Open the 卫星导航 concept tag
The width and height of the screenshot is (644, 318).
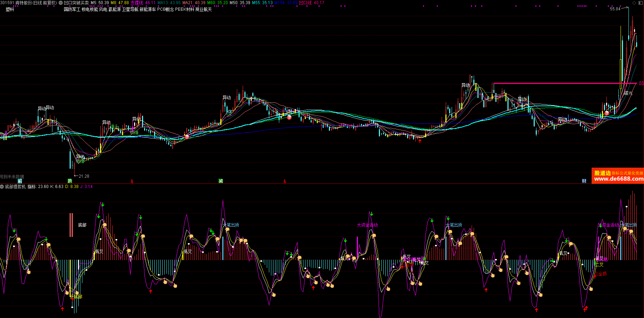point(130,9)
